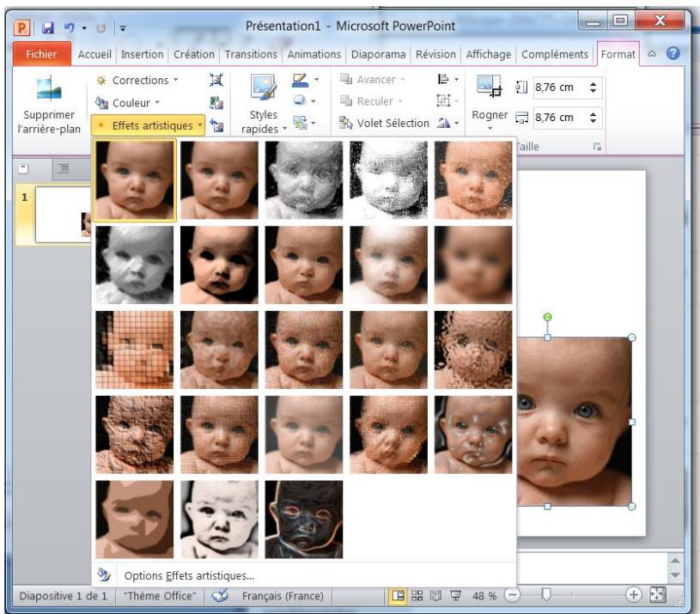
Task: Open the Picture Effects dropdown
Action: 304,100
